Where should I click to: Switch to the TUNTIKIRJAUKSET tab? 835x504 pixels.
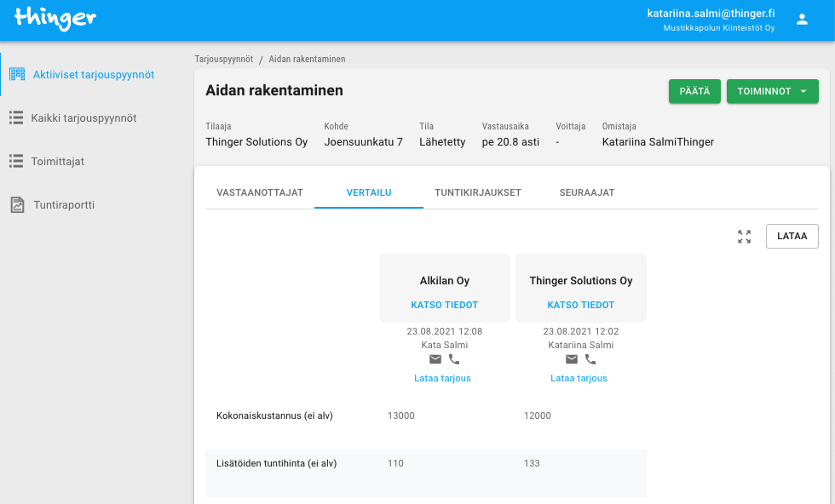click(x=478, y=192)
